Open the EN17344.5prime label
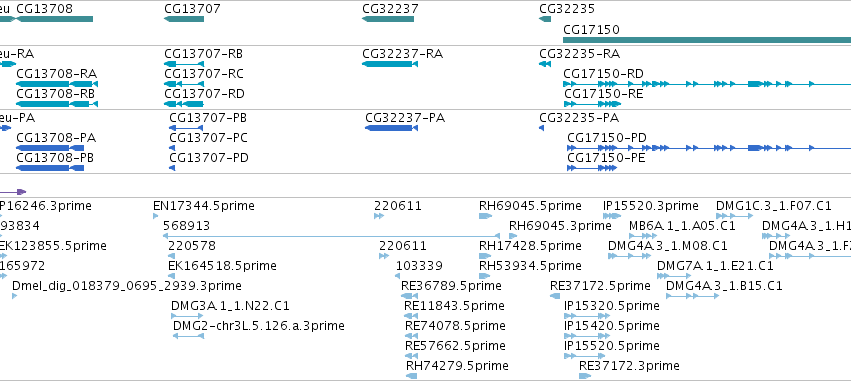This screenshot has height=381, width=851. coord(204,206)
